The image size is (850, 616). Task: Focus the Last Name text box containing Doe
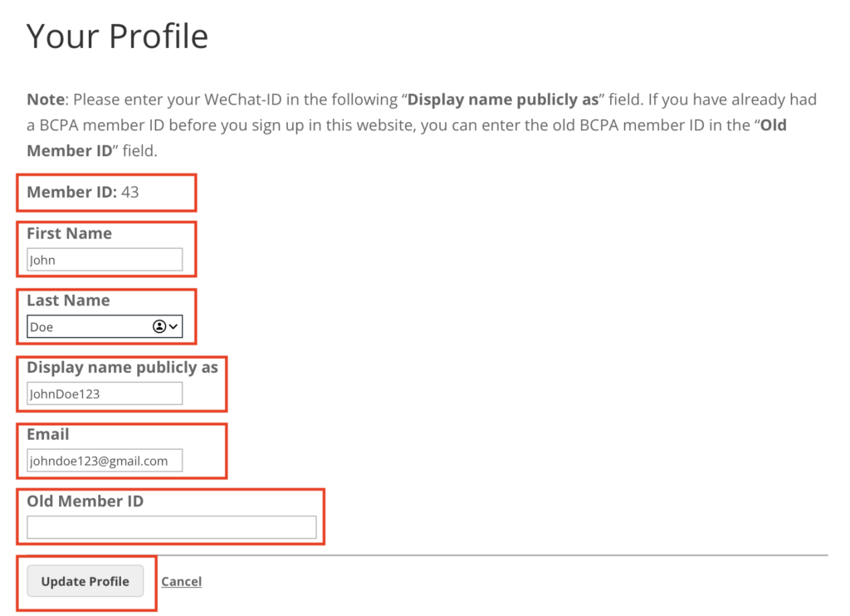(87, 326)
